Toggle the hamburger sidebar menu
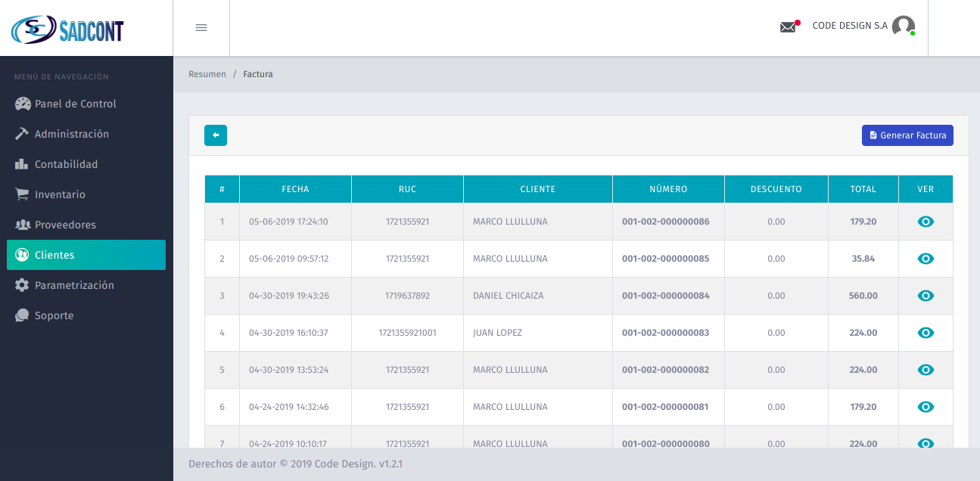The width and height of the screenshot is (980, 481). pos(201,28)
